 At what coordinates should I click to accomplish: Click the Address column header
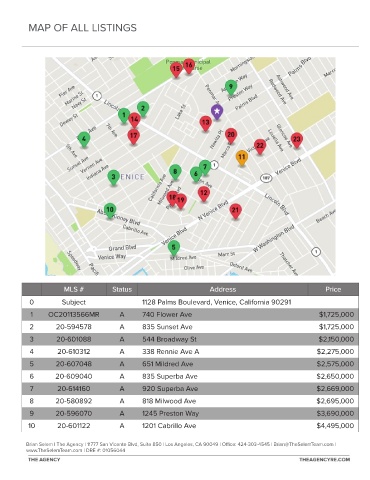point(223,289)
